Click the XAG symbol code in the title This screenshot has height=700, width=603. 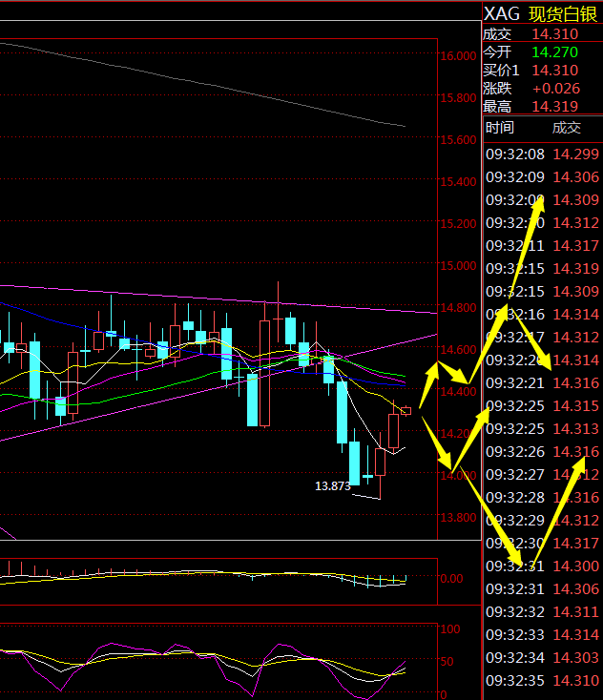tap(502, 14)
